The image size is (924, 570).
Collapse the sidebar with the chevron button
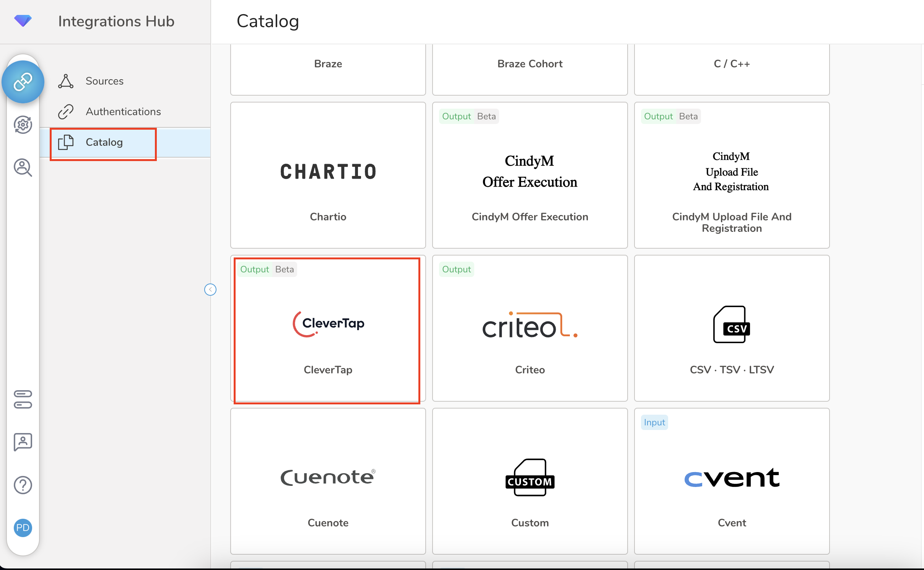click(x=210, y=290)
